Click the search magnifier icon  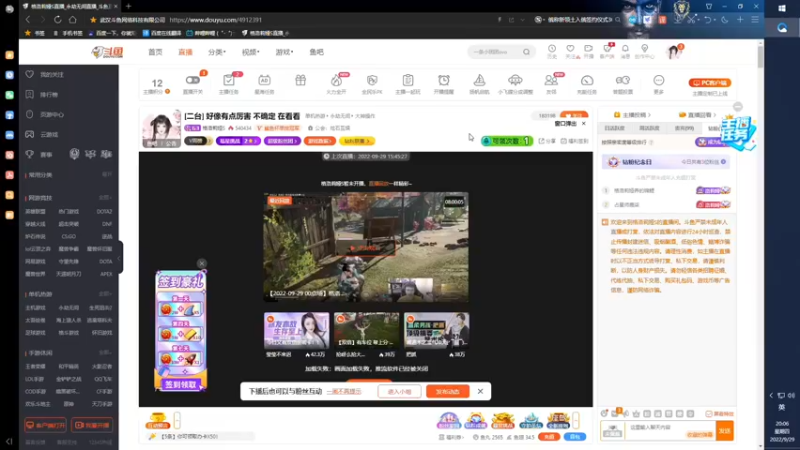click(527, 52)
